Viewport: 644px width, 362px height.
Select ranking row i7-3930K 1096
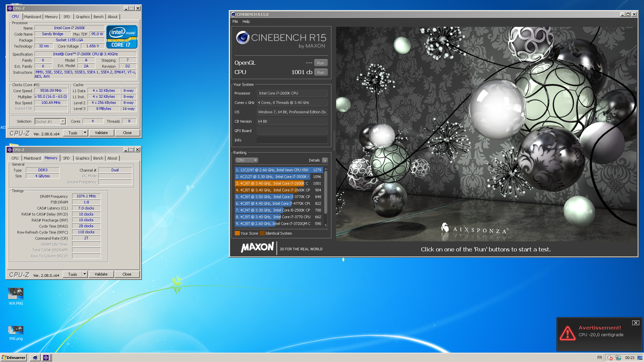pos(279,177)
